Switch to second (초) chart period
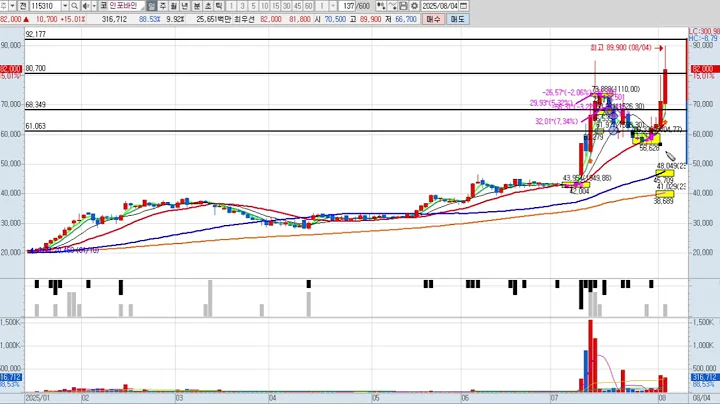Image resolution: width=720 pixels, height=404 pixels. click(x=208, y=6)
